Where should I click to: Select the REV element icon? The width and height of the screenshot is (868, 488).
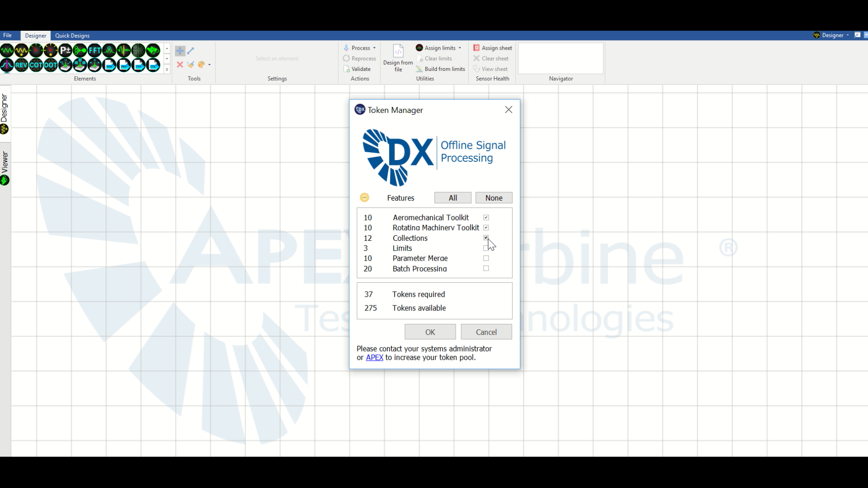click(21, 65)
